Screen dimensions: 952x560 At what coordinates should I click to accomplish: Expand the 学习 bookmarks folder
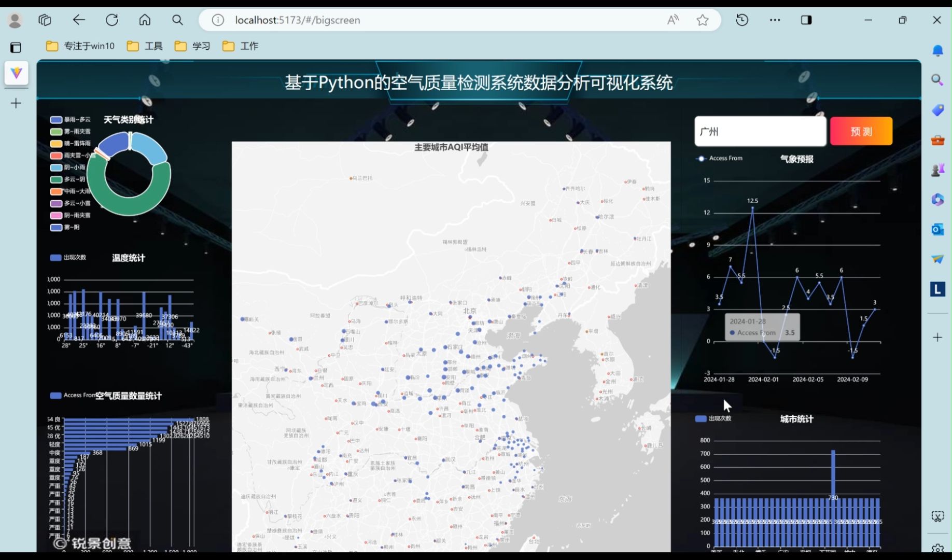click(x=193, y=46)
